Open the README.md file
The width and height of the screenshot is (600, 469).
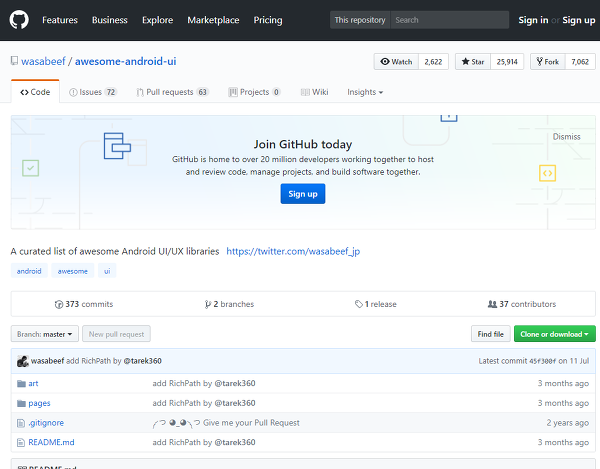(x=51, y=443)
